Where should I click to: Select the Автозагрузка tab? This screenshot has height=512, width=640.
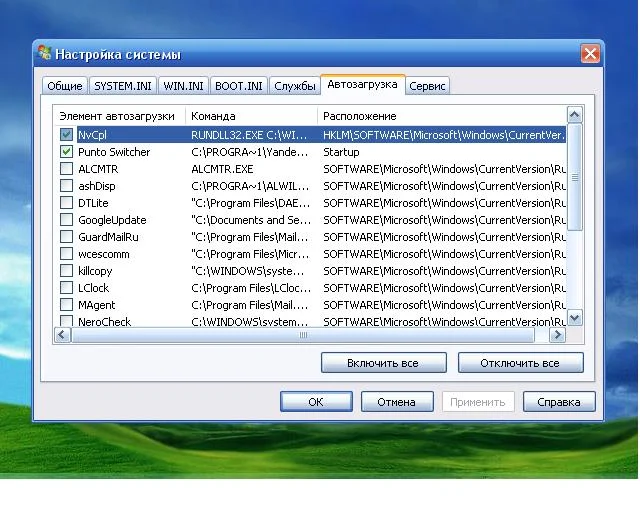tap(362, 85)
